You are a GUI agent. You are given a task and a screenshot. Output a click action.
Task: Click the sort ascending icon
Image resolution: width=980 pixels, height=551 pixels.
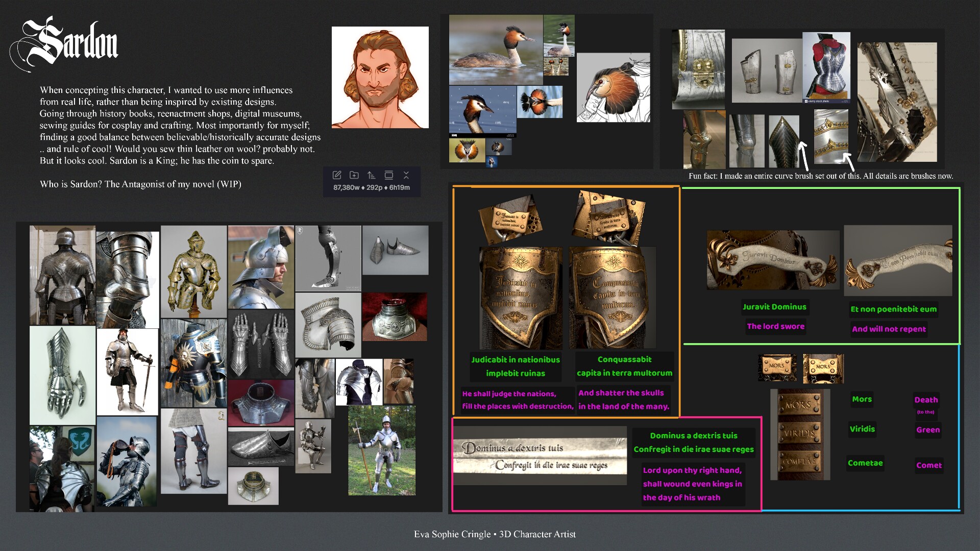[371, 175]
